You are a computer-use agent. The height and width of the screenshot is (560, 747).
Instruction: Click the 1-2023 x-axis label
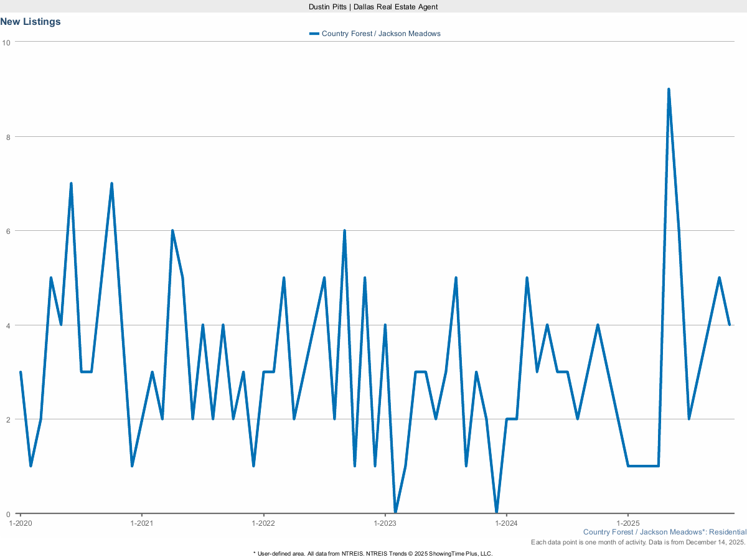pos(385,523)
